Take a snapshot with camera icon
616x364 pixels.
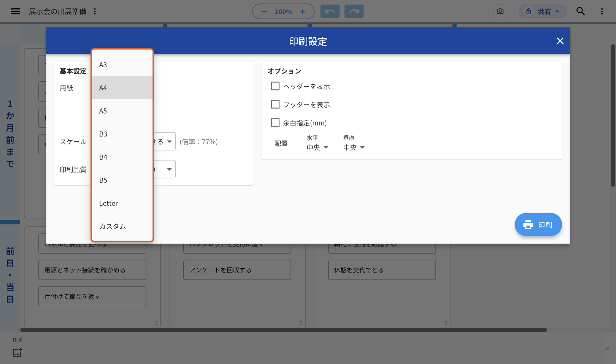tap(500, 11)
